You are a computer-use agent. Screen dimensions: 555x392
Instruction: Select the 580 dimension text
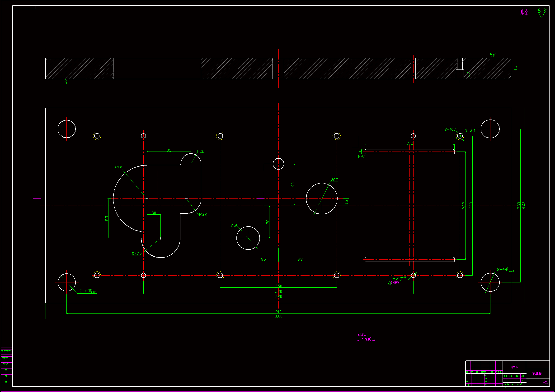coord(278,291)
